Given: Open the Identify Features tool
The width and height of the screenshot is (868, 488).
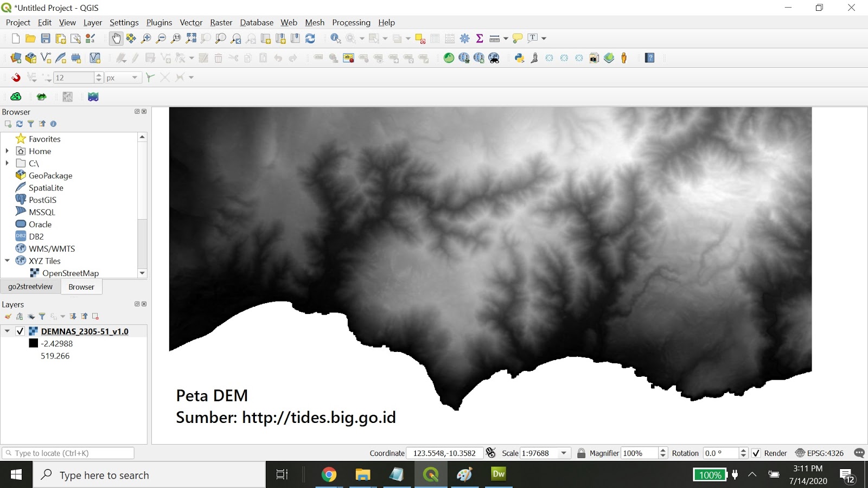Looking at the screenshot, I should (x=335, y=38).
